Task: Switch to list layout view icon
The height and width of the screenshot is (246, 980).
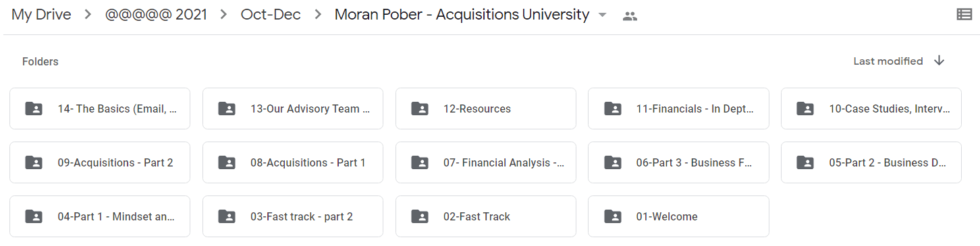Action: coord(964,15)
